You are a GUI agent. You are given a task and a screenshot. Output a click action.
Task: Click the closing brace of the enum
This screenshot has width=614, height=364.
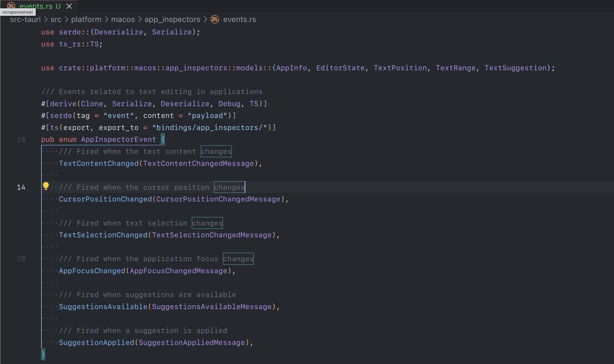click(43, 354)
